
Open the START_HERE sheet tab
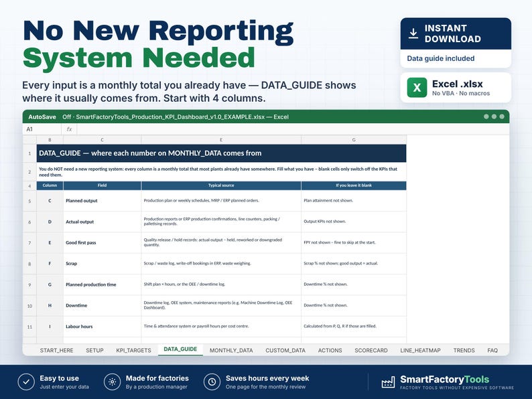pyautogui.click(x=57, y=350)
